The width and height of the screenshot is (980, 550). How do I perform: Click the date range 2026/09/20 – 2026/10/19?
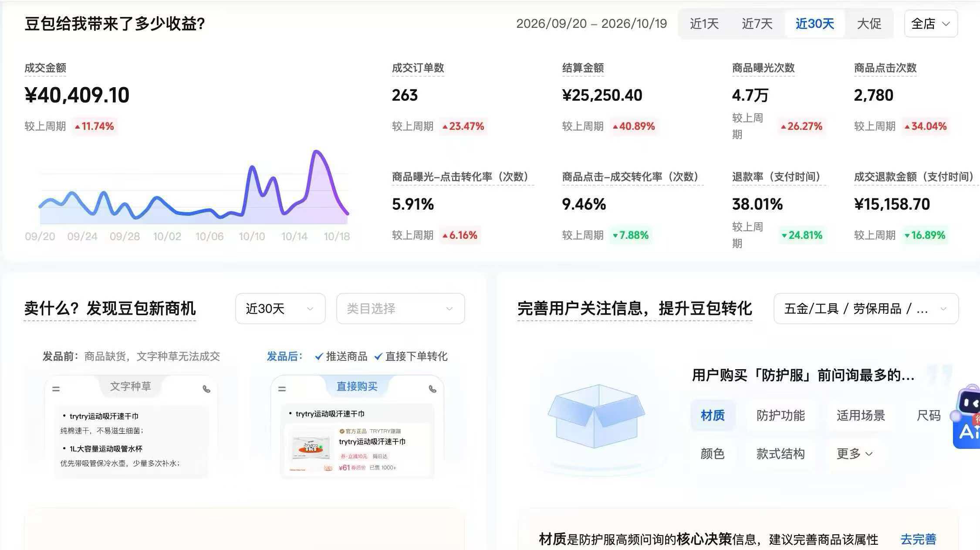click(x=591, y=24)
